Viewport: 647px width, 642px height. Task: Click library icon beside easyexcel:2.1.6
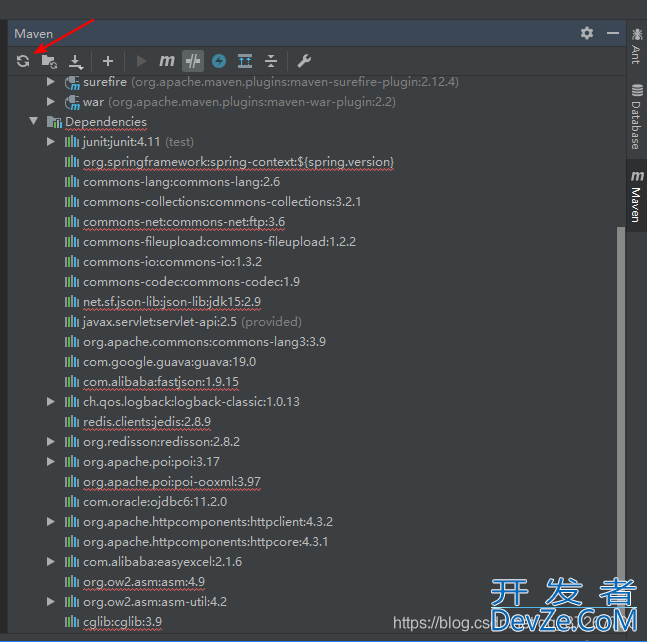[x=72, y=562]
